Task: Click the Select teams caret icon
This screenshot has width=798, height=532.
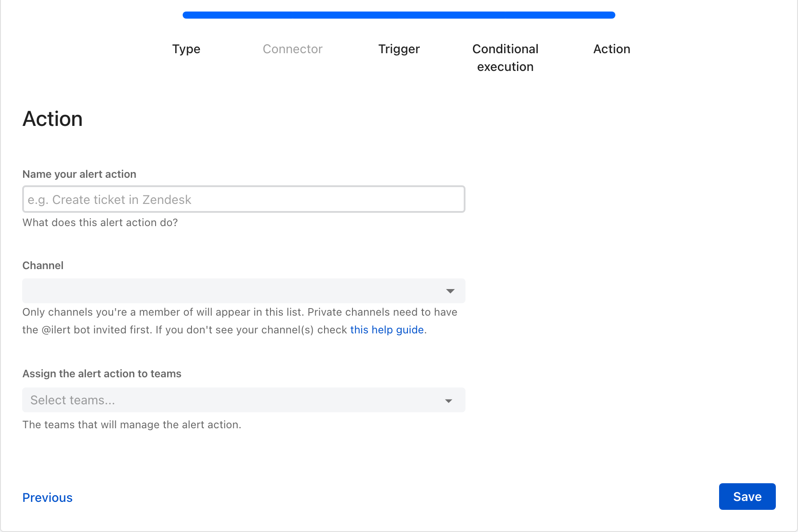Action: 449,401
